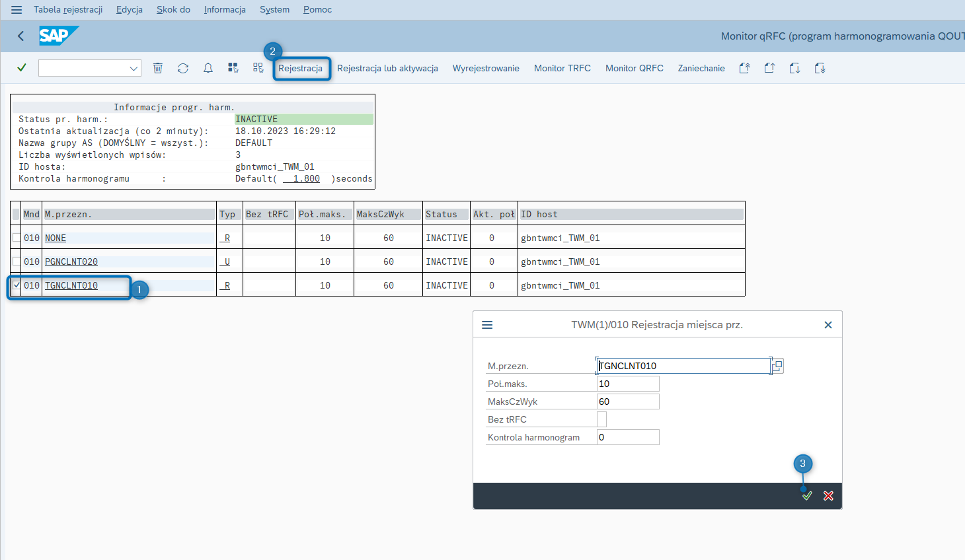Click the first page up-arrow icon
The width and height of the screenshot is (965, 560).
745,68
